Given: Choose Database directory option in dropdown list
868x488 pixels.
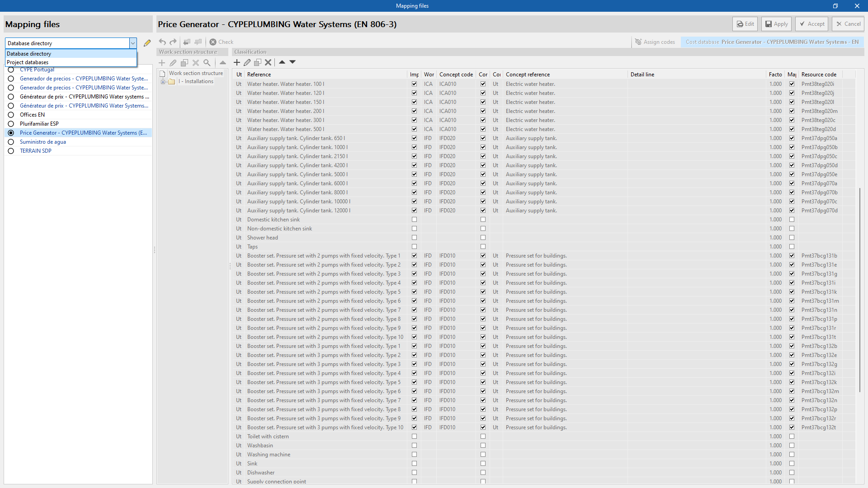Looking at the screenshot, I should point(29,54).
